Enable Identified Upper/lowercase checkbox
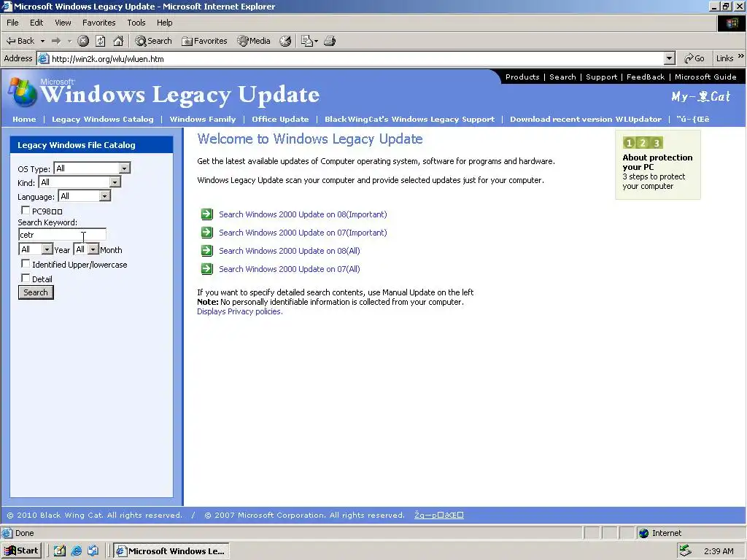747x560 pixels. tap(26, 263)
